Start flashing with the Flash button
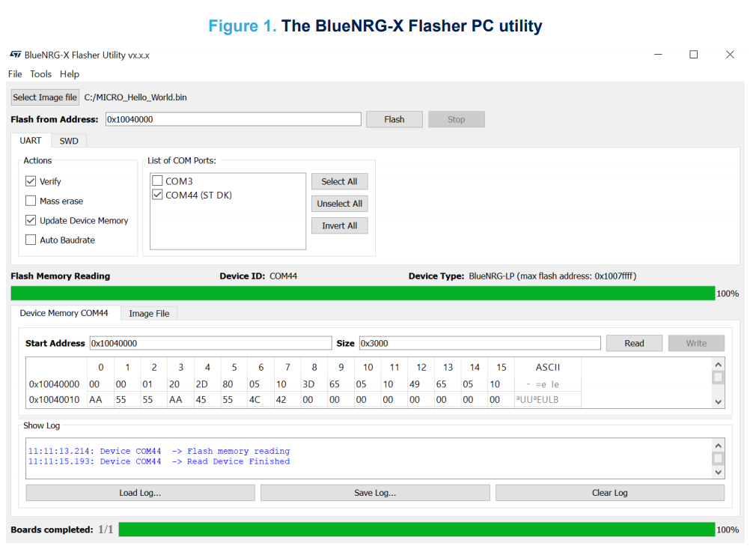 pos(394,119)
